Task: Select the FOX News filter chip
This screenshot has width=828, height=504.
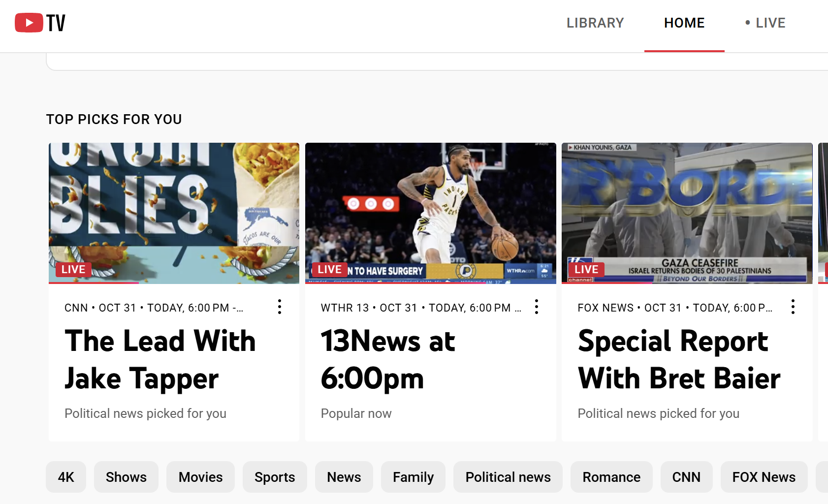Action: coord(764,476)
